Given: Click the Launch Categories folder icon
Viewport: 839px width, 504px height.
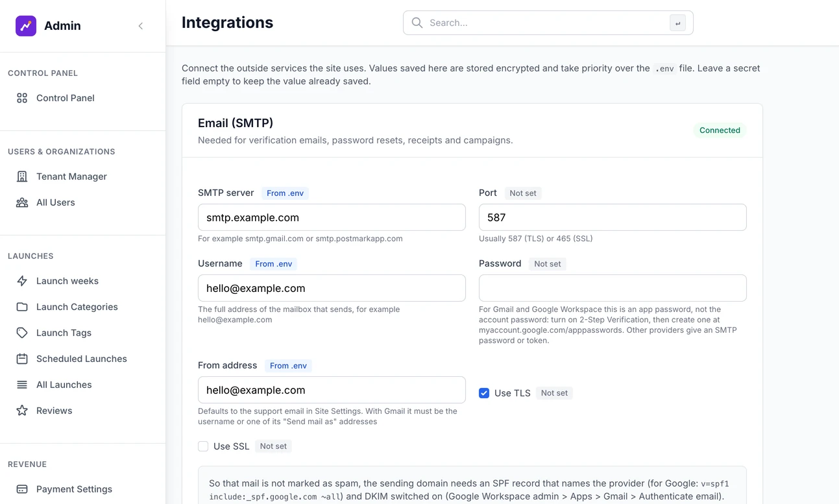Looking at the screenshot, I should (22, 307).
